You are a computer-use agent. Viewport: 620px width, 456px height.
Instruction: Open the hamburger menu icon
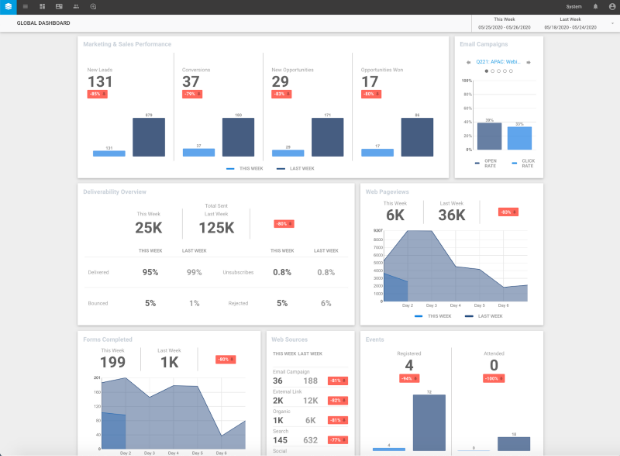[x=25, y=7]
